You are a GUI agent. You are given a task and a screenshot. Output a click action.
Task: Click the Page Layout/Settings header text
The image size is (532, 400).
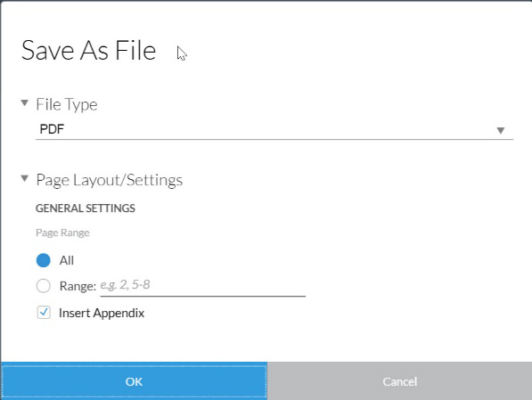tap(110, 180)
